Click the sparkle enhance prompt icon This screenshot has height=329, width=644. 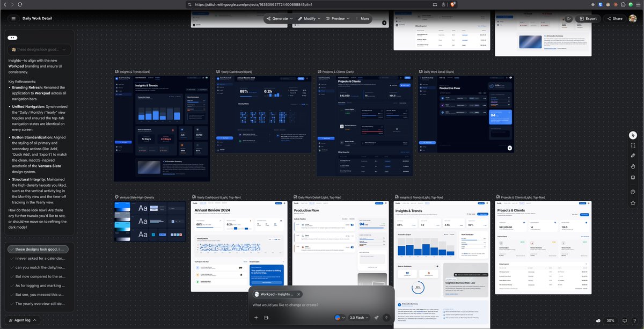377,318
